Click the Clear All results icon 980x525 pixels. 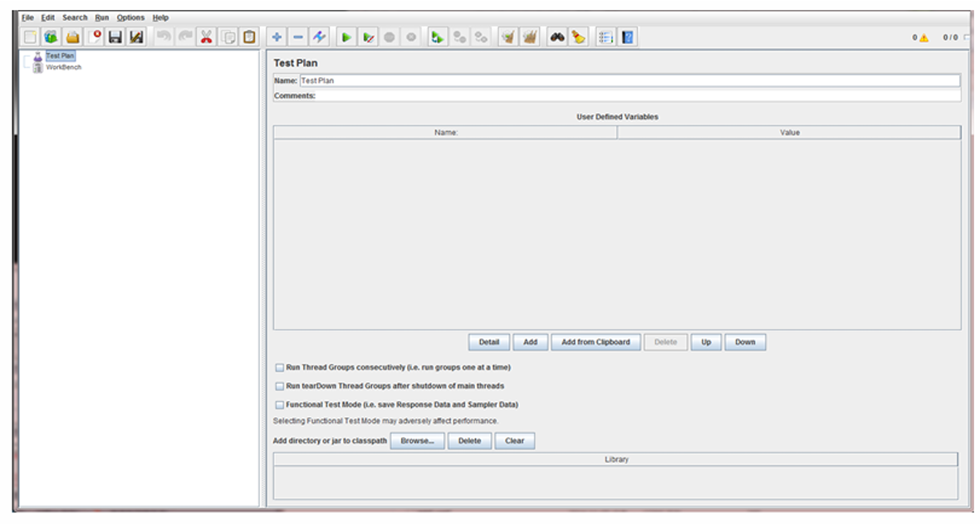(x=529, y=37)
